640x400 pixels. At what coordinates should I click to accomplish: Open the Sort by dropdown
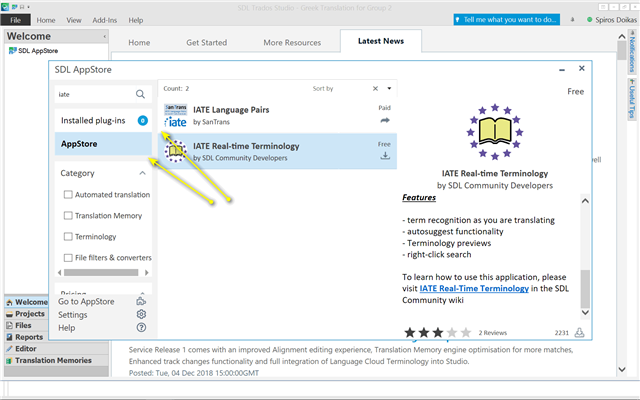pyautogui.click(x=389, y=89)
